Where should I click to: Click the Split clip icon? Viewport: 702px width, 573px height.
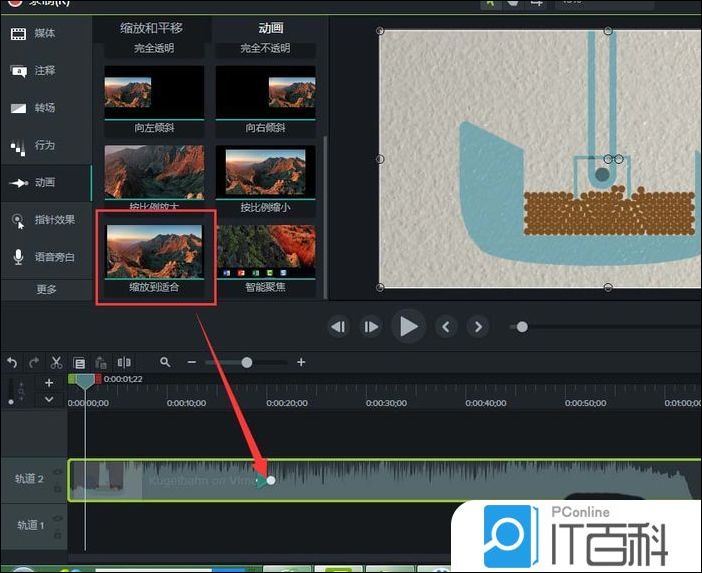(x=124, y=362)
